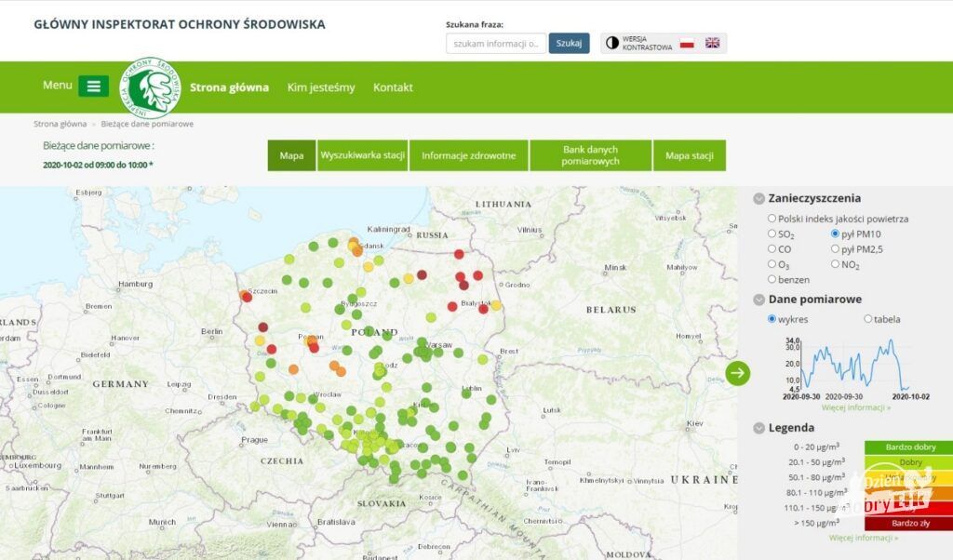Collapse the Dane pomiarowe section
Viewport: 953px width, 560px height.
759,300
